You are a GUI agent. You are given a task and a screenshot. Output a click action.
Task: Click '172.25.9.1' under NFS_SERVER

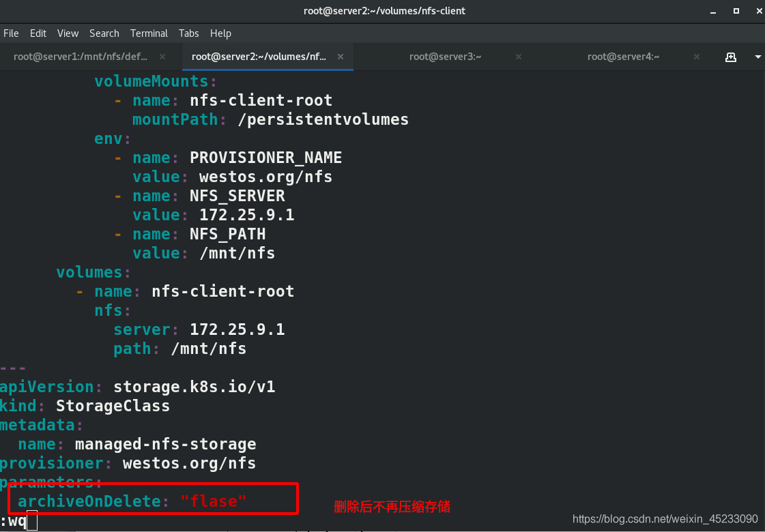tap(247, 215)
